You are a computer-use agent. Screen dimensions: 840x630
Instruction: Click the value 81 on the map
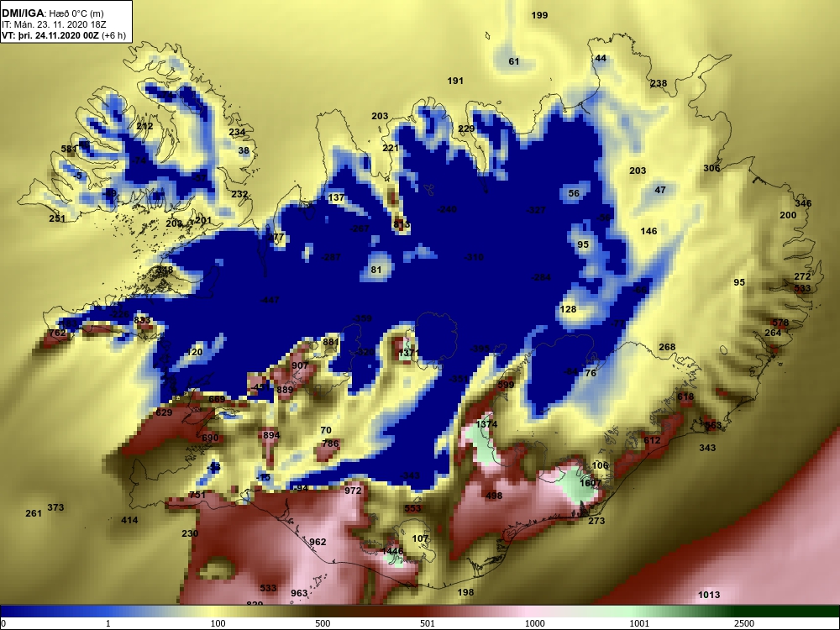coord(376,270)
